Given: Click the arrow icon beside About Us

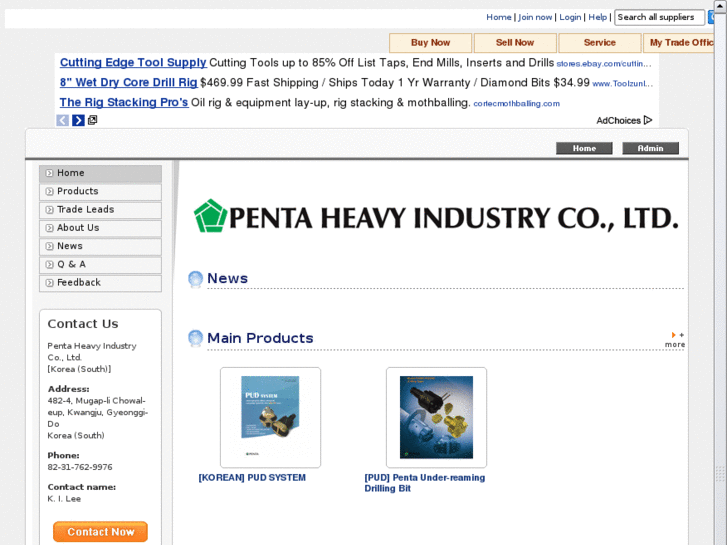Looking at the screenshot, I should coord(49,228).
